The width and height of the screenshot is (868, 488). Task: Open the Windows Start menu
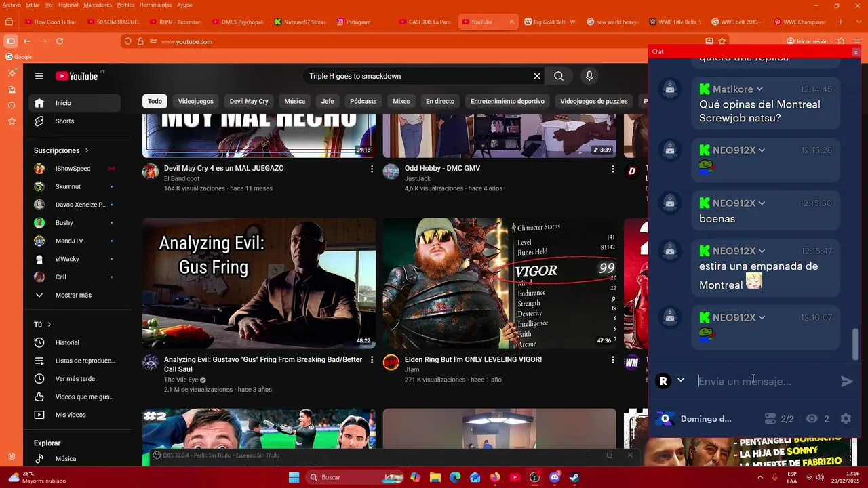pos(294,477)
